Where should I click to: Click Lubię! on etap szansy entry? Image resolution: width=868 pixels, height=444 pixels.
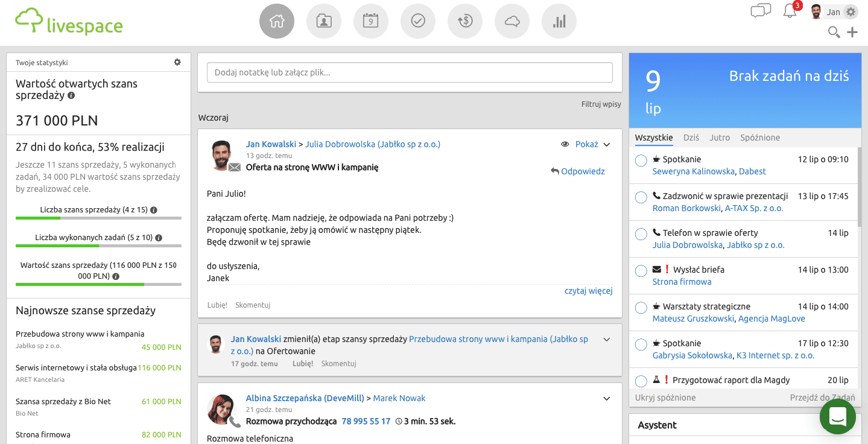tap(303, 364)
